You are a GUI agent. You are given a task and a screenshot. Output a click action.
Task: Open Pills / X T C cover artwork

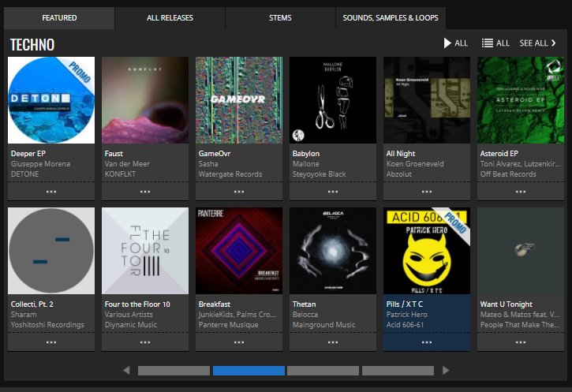click(427, 251)
